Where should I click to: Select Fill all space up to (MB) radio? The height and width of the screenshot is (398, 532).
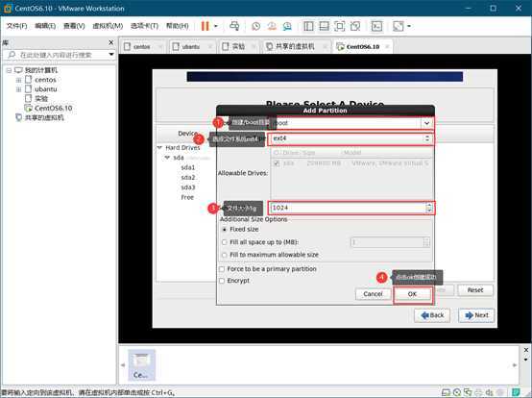click(225, 242)
